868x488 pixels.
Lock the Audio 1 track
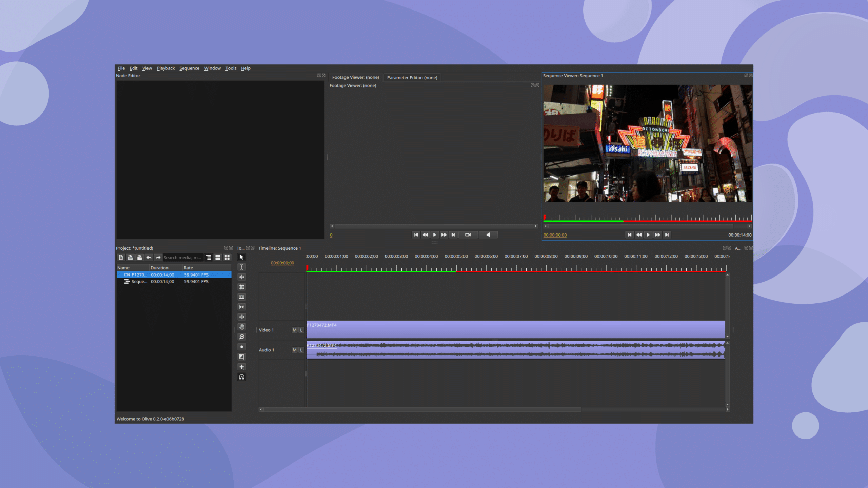[x=301, y=350]
